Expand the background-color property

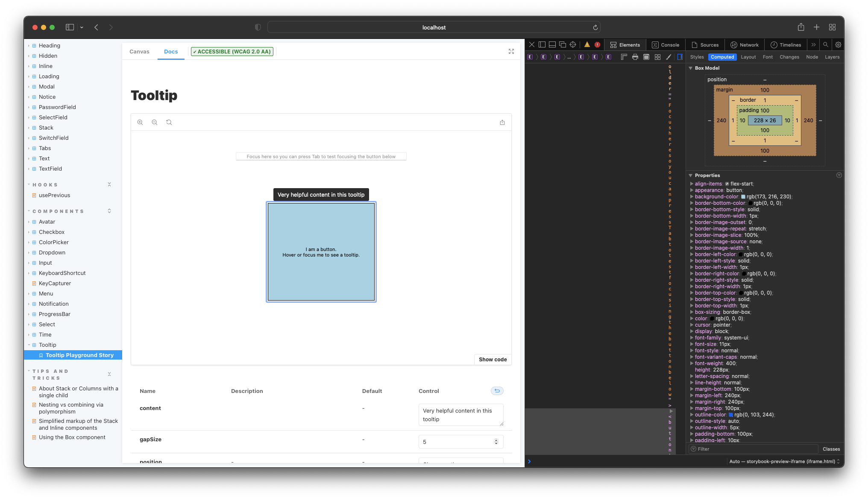[692, 197]
